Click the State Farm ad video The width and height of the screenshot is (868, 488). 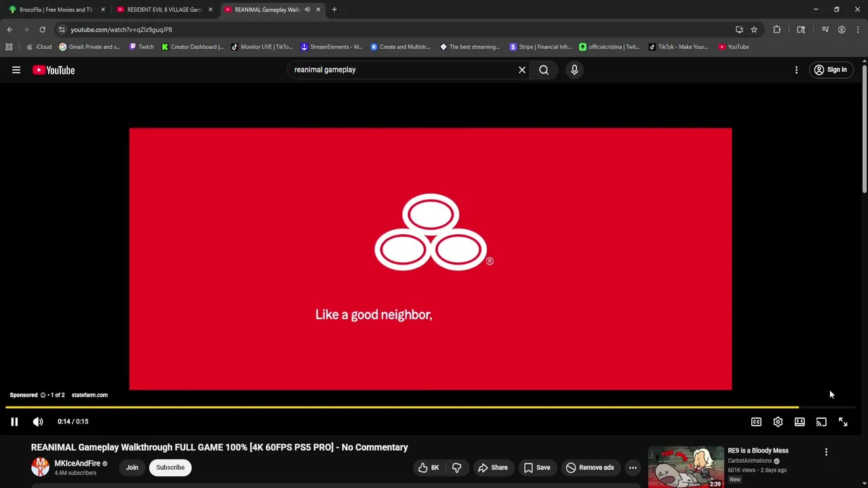[430, 259]
